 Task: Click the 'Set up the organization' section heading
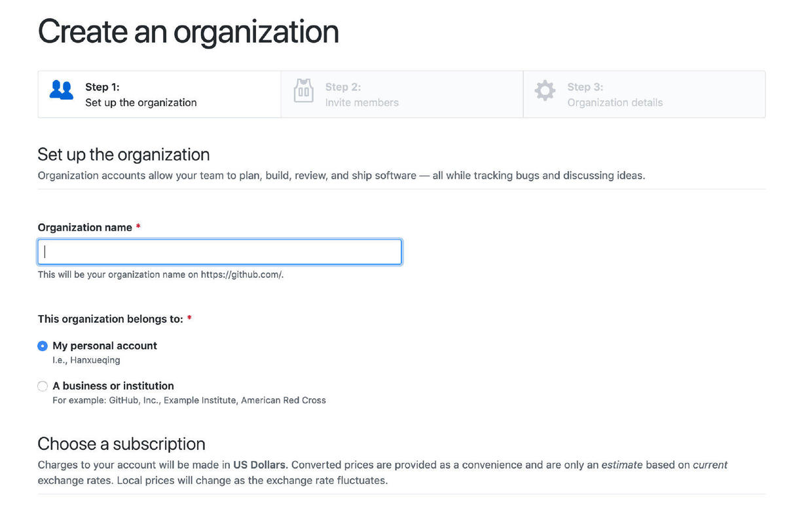point(124,155)
